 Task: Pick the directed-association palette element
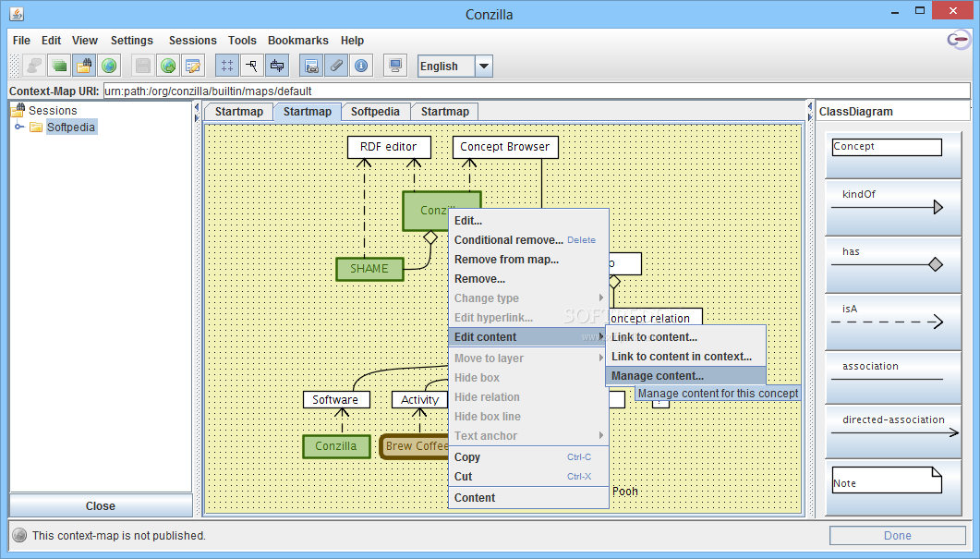click(893, 431)
